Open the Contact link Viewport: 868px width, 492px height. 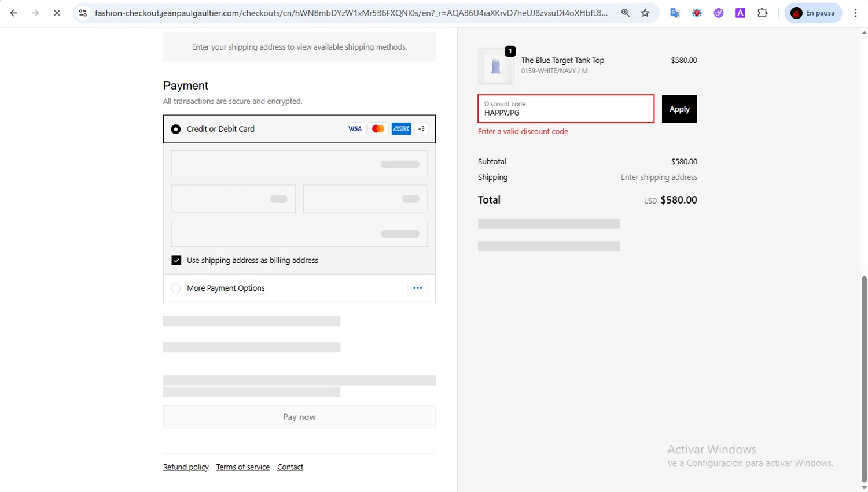tap(290, 467)
